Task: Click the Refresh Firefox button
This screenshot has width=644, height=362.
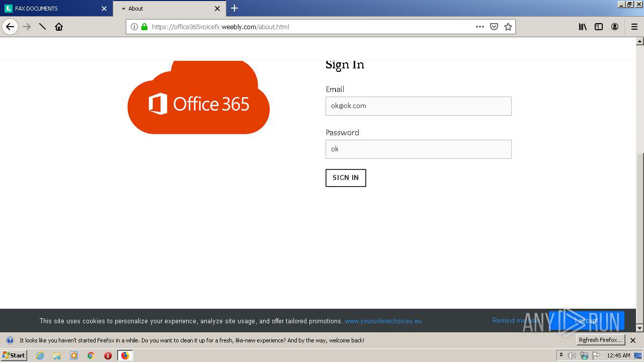Action: [x=601, y=340]
